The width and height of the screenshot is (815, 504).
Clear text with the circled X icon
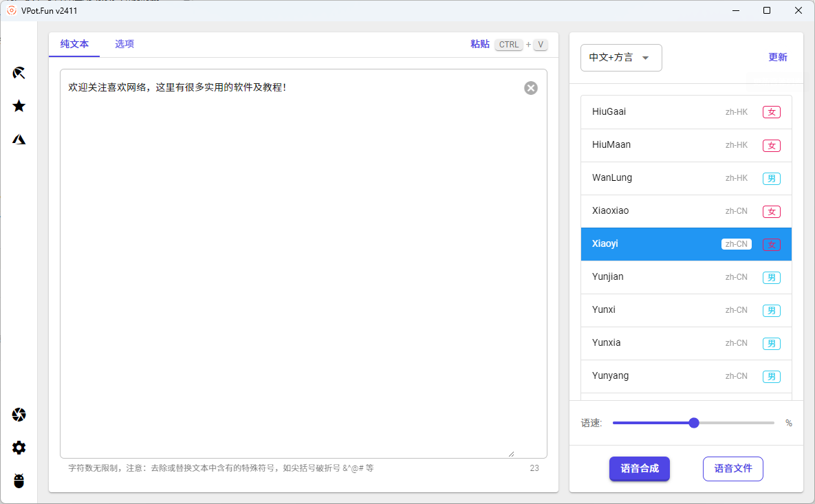[531, 88]
